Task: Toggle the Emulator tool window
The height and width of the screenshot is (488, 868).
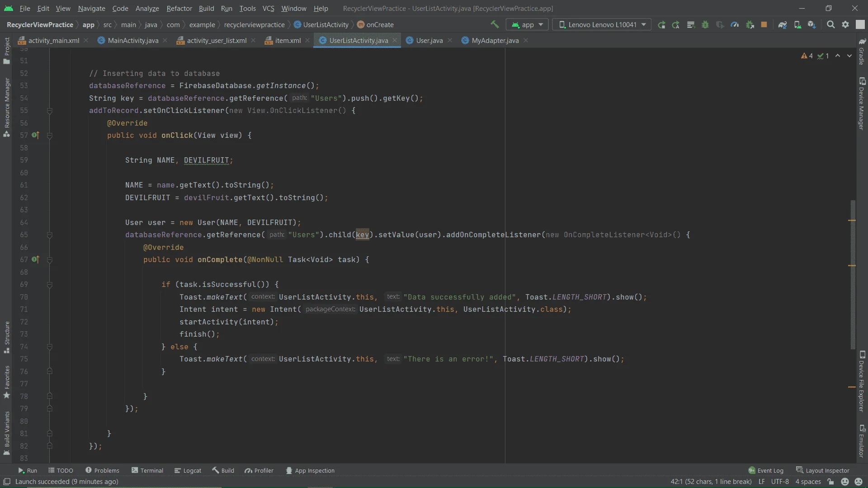Action: click(x=862, y=441)
